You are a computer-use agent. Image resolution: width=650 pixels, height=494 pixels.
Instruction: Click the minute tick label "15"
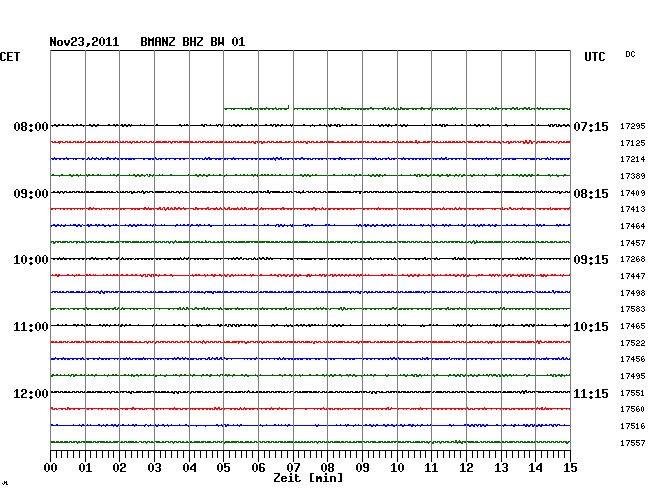tap(570, 468)
